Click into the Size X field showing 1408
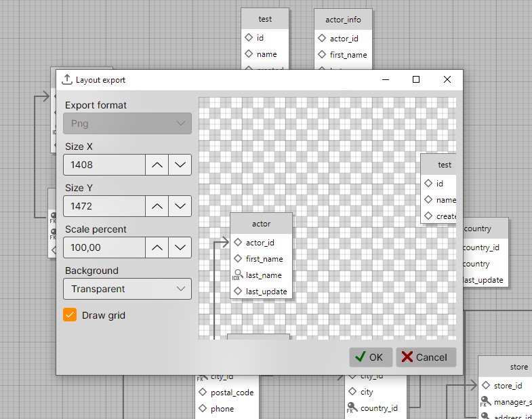Image resolution: width=532 pixels, height=419 pixels. pos(104,165)
